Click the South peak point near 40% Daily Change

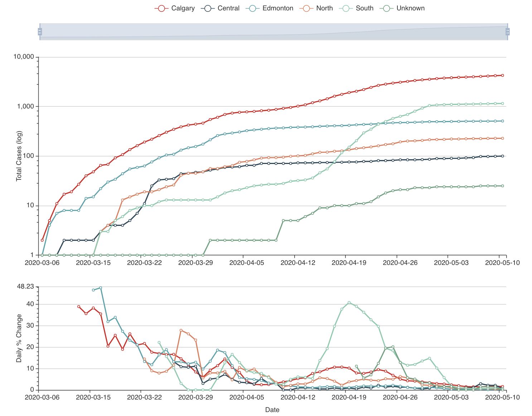(x=349, y=303)
